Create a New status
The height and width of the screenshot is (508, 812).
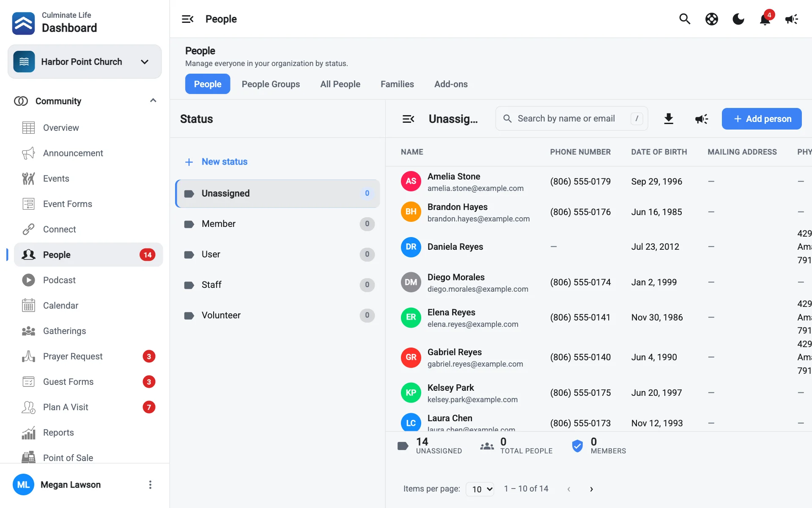216,162
